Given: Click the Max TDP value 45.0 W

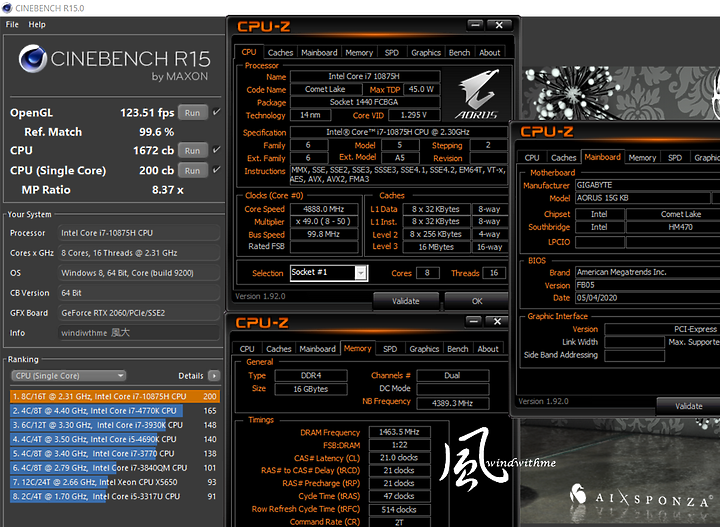Looking at the screenshot, I should (421, 90).
